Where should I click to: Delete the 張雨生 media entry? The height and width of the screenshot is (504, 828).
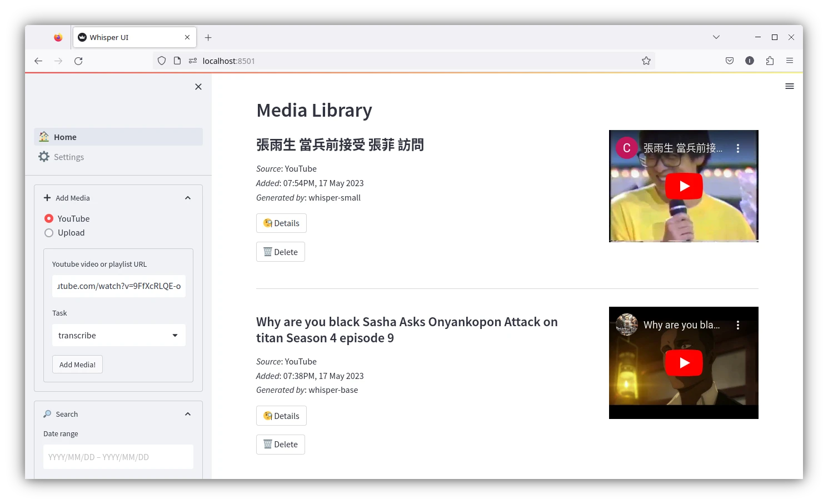(x=281, y=252)
